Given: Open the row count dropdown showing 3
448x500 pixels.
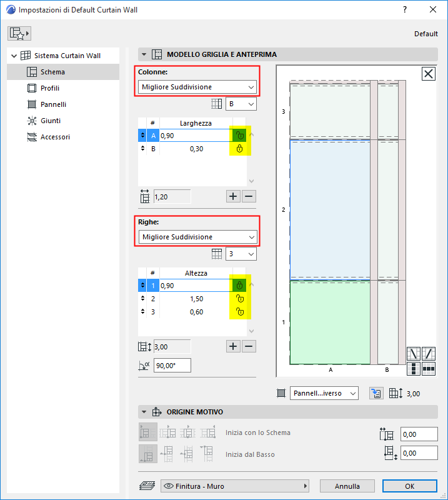Looking at the screenshot, I should click(x=241, y=254).
